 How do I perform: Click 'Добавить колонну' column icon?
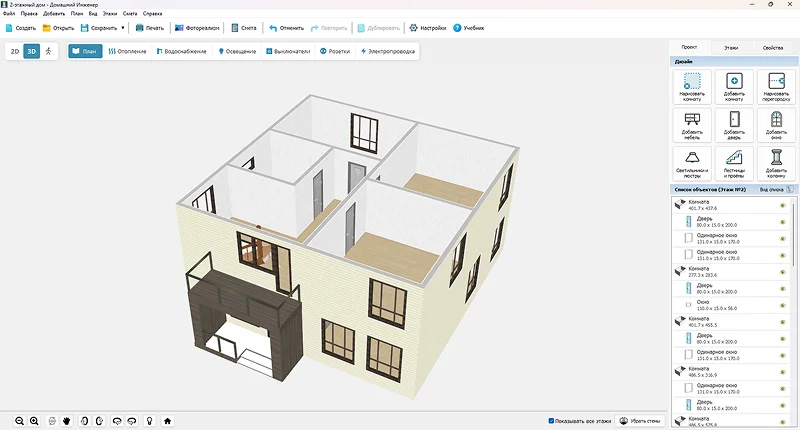[x=774, y=162]
